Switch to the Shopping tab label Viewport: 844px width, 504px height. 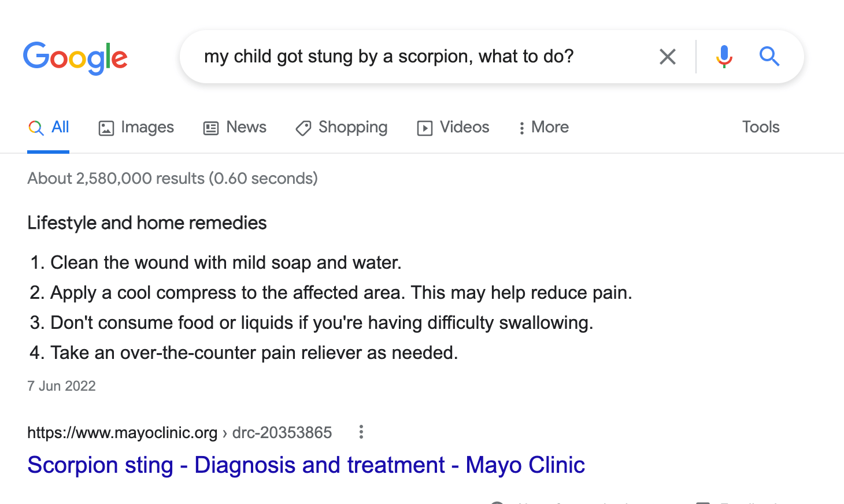(x=353, y=127)
